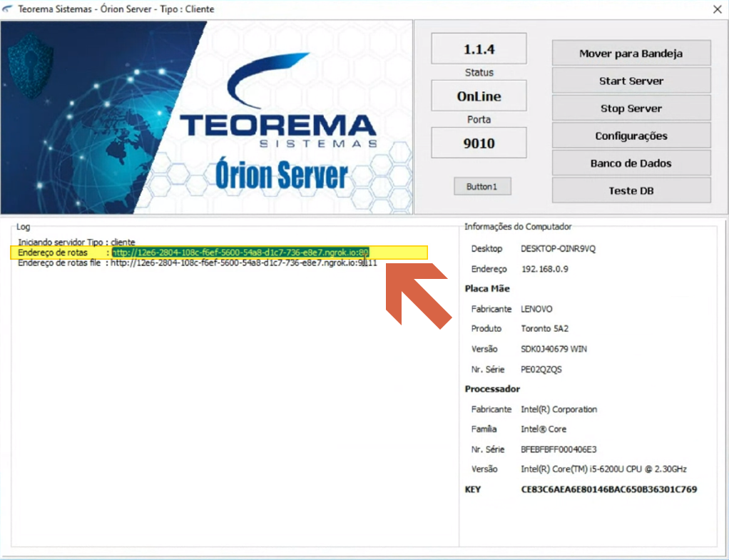Click the KEY value CE83C6AEA6E80146BAC650B36301C769
The height and width of the screenshot is (560, 729).
(609, 489)
